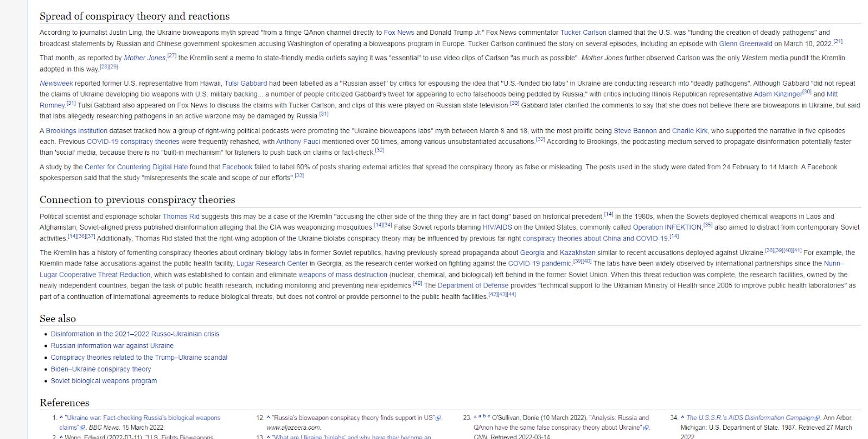Image resolution: width=868 pixels, height=439 pixels.
Task: Click the 'References' heading
Action: click(65, 403)
